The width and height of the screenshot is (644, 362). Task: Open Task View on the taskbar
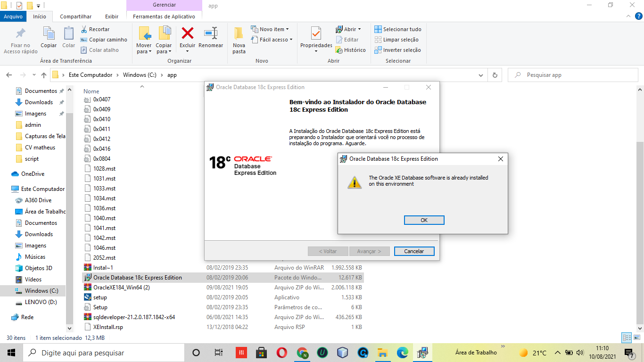point(218,353)
